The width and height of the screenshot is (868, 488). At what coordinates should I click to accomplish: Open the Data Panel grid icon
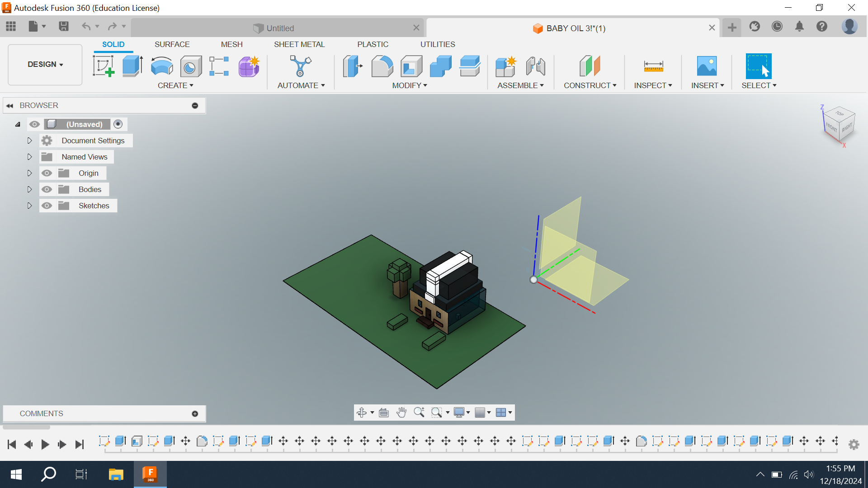[x=11, y=27]
